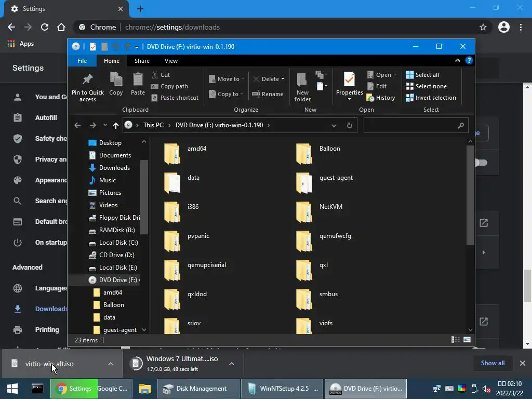Toggle the Chrome settings switch behind Explorer
This screenshot has height=399, width=532.
(x=481, y=163)
